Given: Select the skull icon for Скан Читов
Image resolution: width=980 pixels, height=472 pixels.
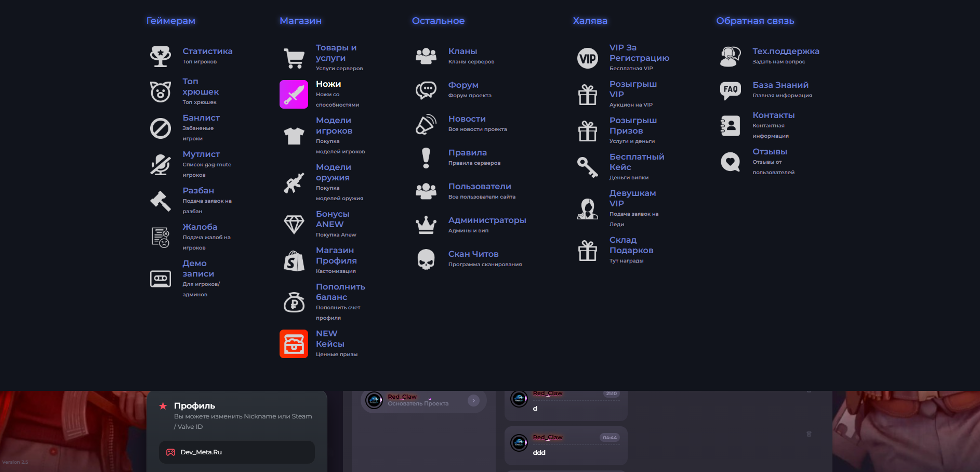Looking at the screenshot, I should 426,259.
